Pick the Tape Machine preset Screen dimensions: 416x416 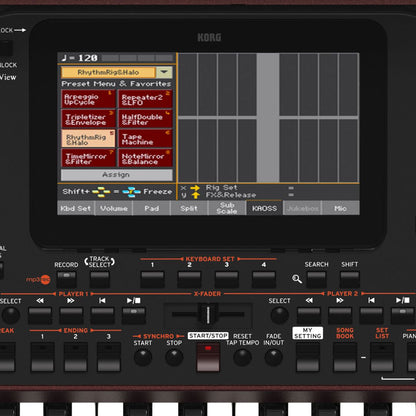click(x=145, y=139)
